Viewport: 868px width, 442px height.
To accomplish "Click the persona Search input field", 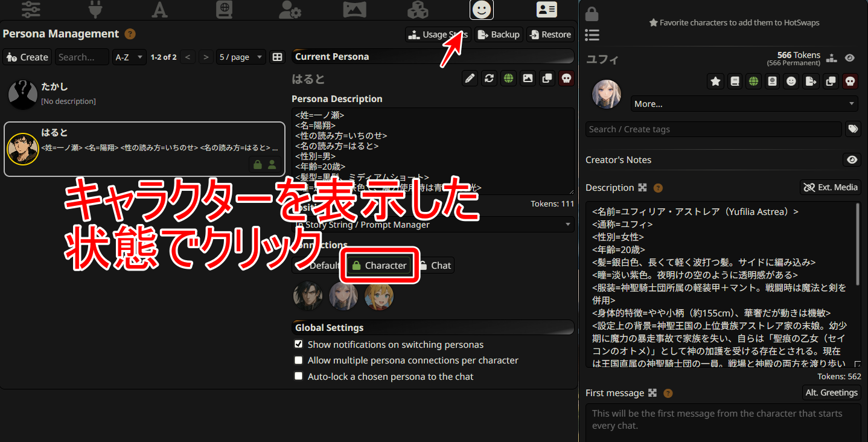I will (x=82, y=57).
